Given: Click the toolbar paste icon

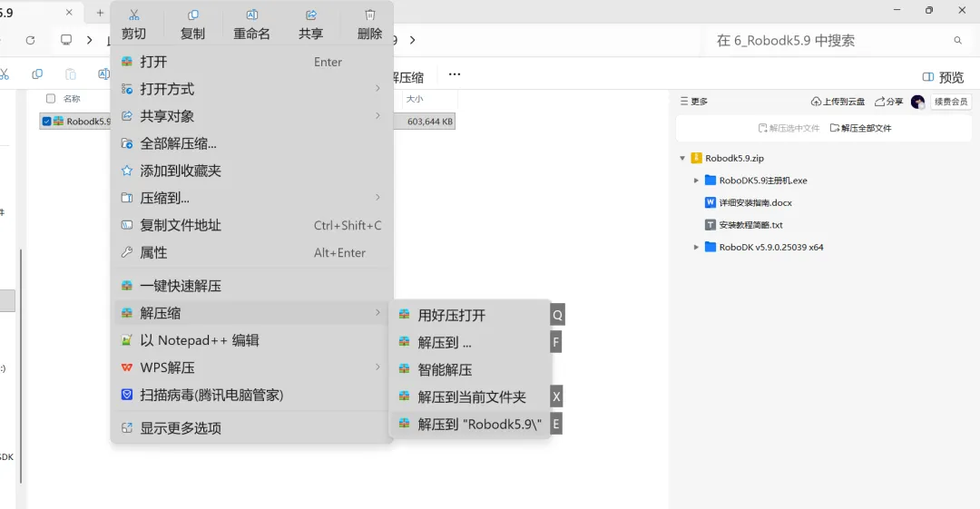Looking at the screenshot, I should (x=71, y=74).
